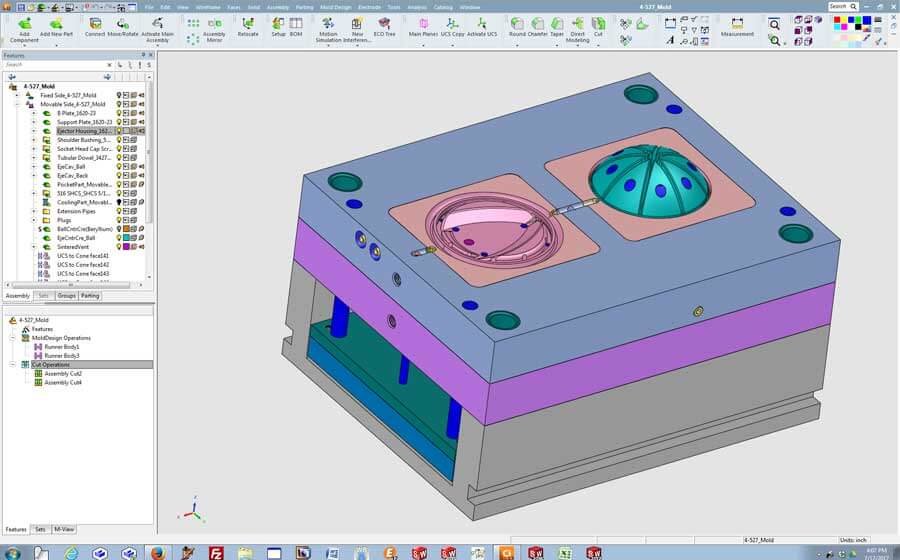
Task: Collapse the Cut Operations tree node
Action: (x=11, y=365)
